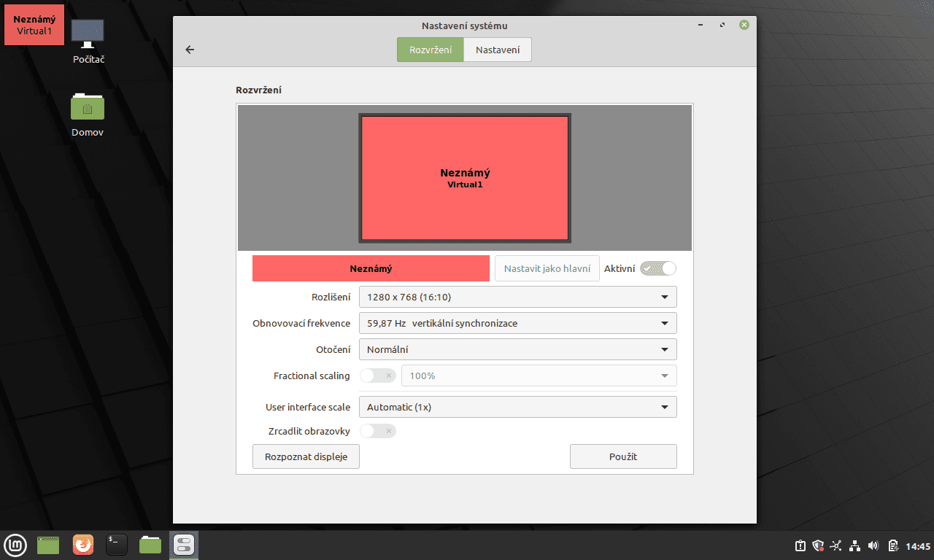Expand the Obnovovací frekvence dropdown

(517, 323)
